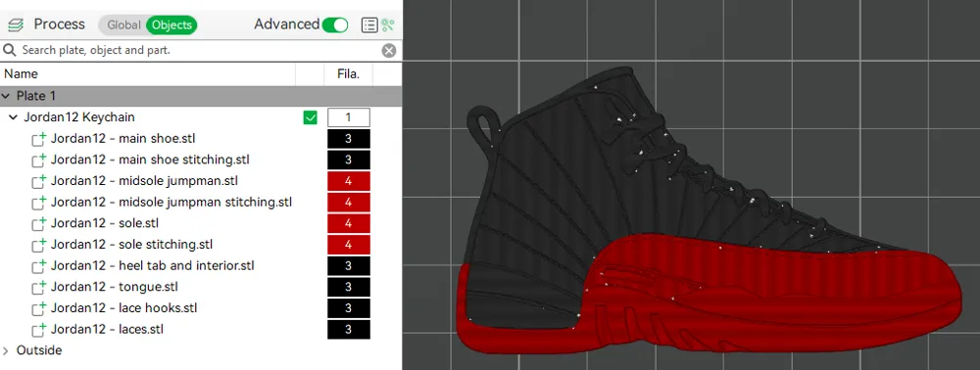Open the settings list view icon
Image resolution: width=980 pixels, height=370 pixels.
coord(369,24)
